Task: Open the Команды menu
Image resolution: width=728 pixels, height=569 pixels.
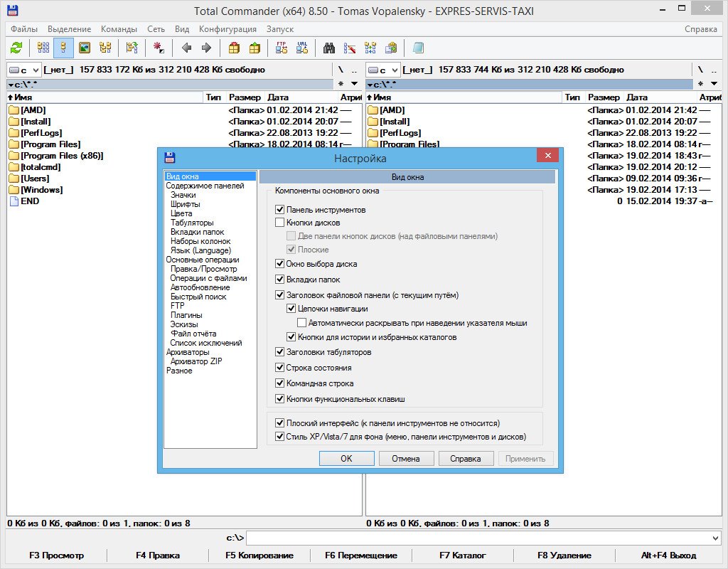Action: (119, 28)
